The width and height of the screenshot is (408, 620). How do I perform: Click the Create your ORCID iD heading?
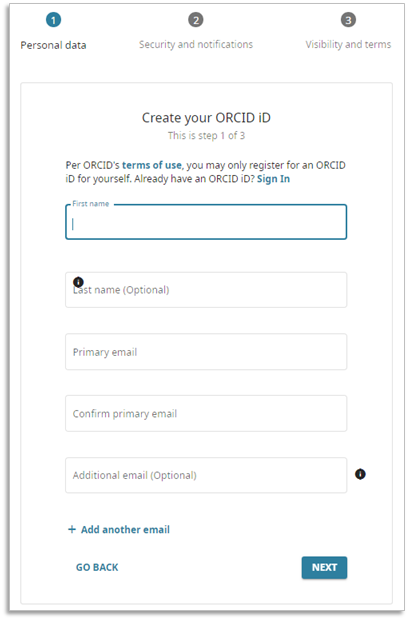click(206, 118)
